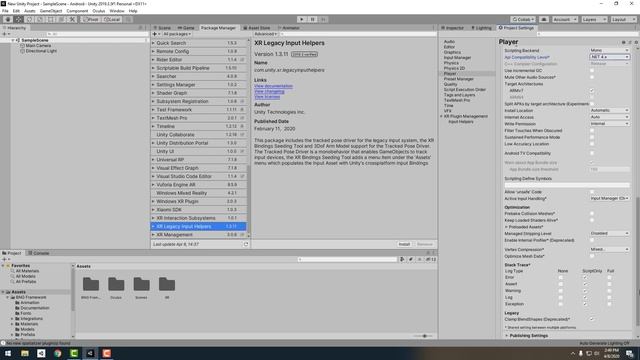Viewport: 640px width, 360px height.
Task: Toggle Mute Other Audio Sources checkbox
Action: [592, 77]
